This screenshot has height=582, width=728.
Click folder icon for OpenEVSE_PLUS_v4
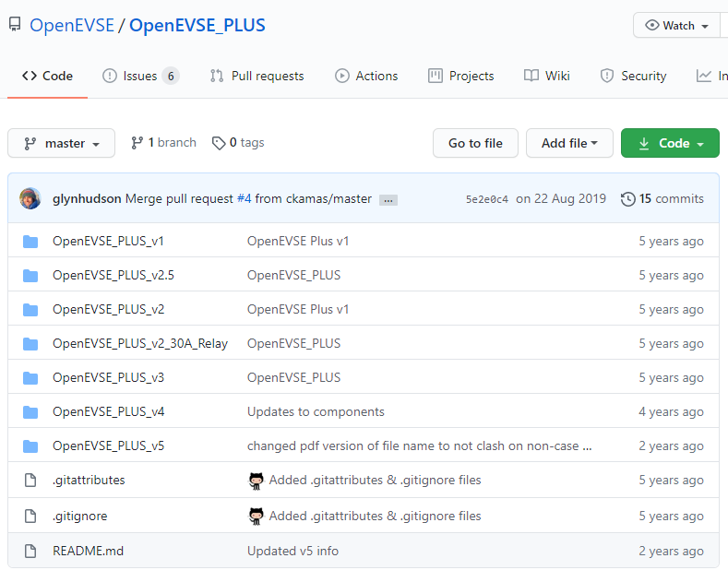coord(30,412)
